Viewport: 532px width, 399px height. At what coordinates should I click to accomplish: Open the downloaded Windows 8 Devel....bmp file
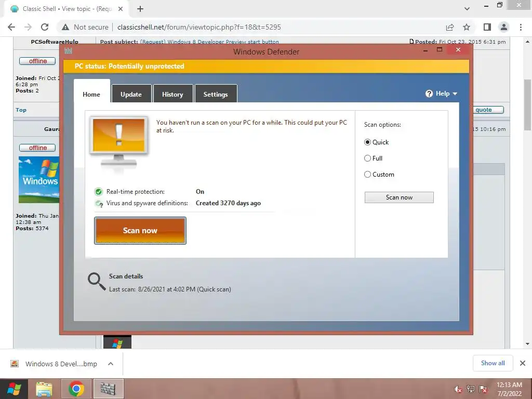[x=61, y=364]
